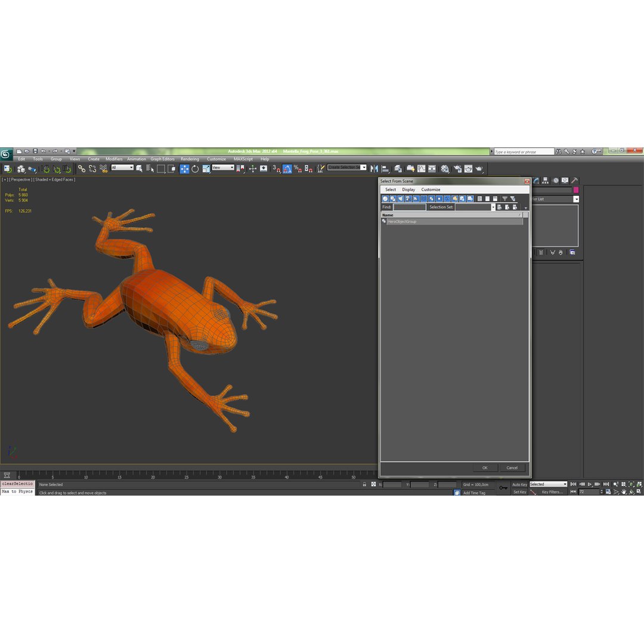Click the Align tool icon

tap(385, 169)
